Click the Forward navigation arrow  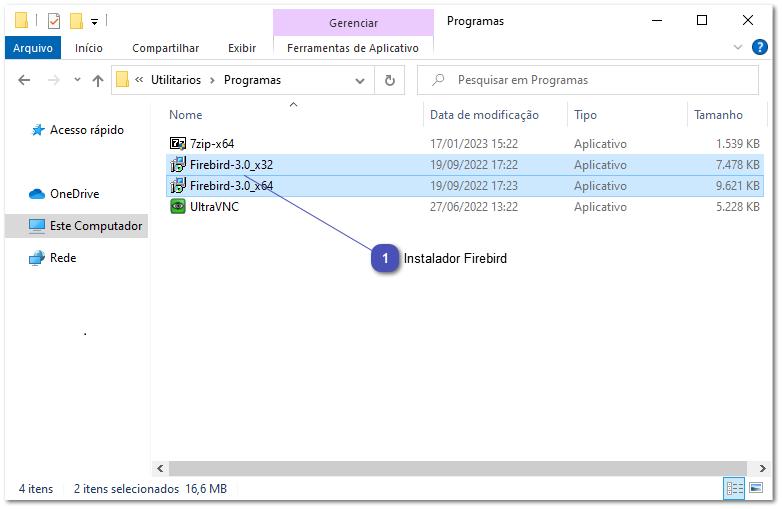53,80
